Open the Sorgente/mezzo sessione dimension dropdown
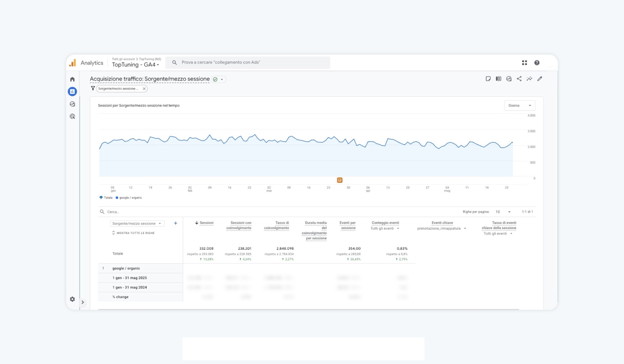 (137, 223)
